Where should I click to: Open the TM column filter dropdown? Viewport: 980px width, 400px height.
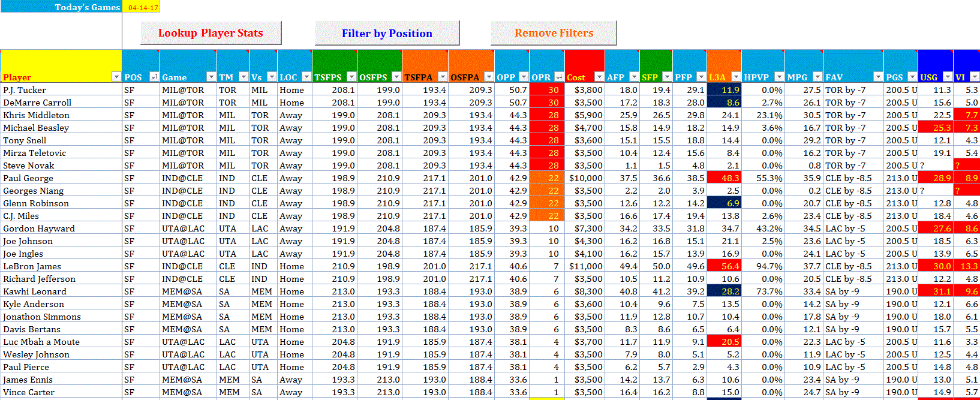click(244, 77)
